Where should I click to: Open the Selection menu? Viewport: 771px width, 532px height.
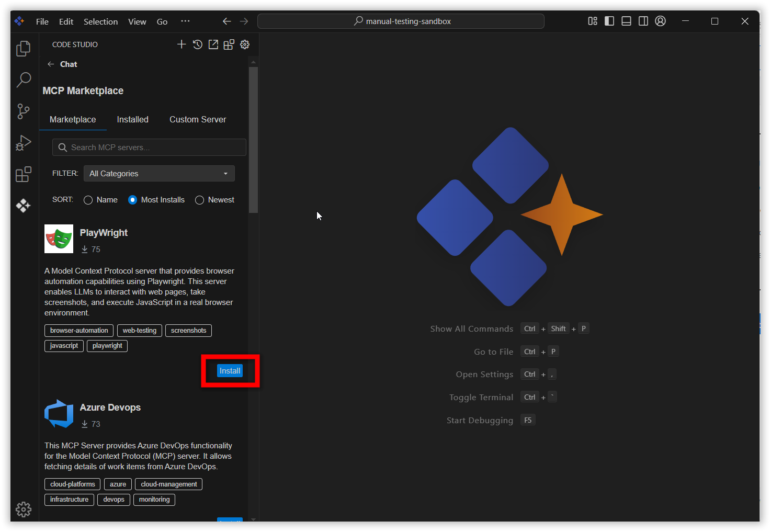coord(100,21)
